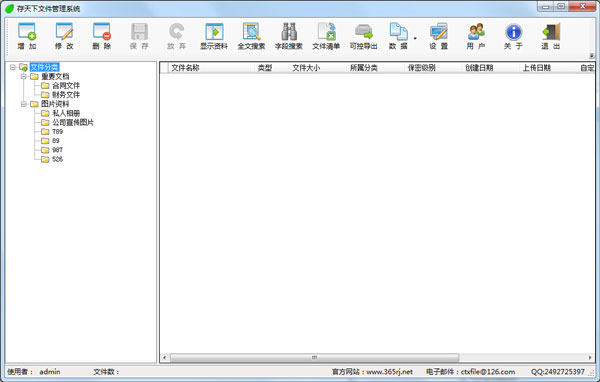Select the 公司宣传图片 folder
The image size is (600, 382).
click(x=73, y=122)
